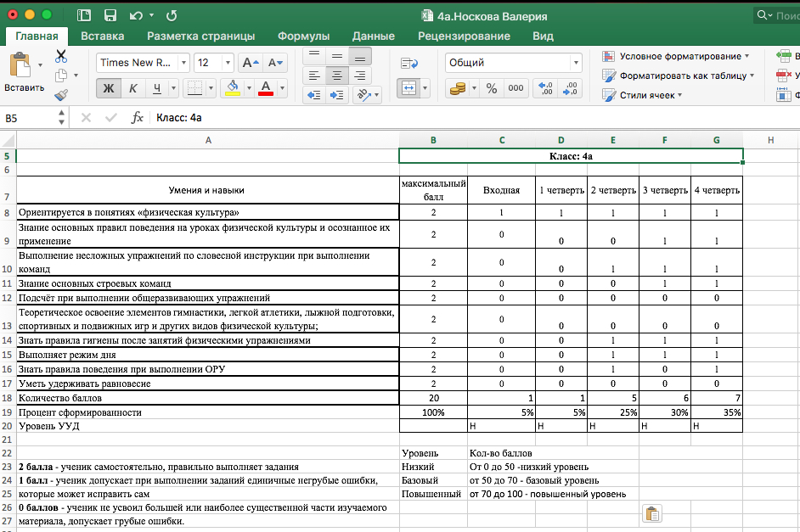The height and width of the screenshot is (532, 800).
Task: Increase decimal places
Action: tap(545, 88)
